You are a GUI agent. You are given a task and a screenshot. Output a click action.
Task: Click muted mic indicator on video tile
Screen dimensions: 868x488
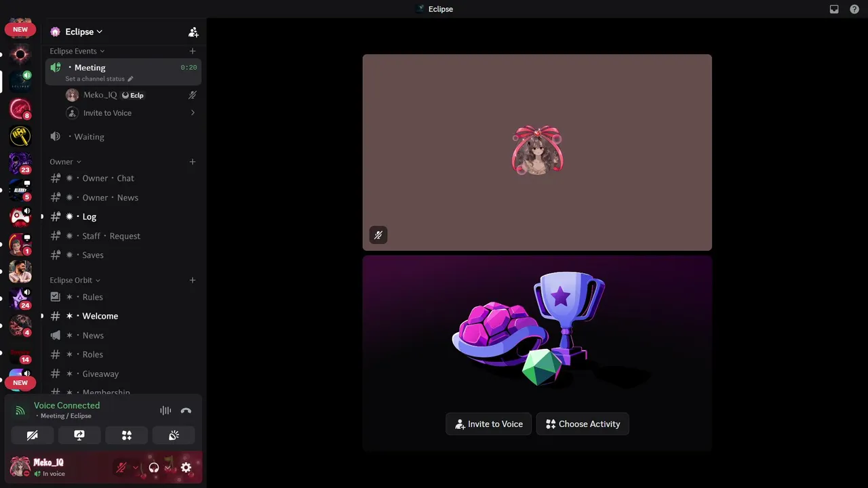(x=378, y=235)
